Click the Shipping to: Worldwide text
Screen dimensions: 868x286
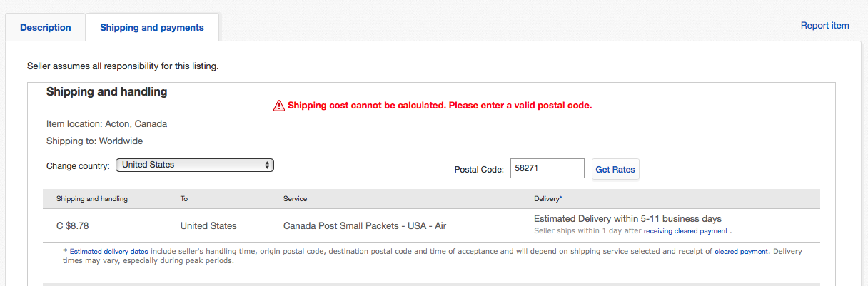(95, 141)
